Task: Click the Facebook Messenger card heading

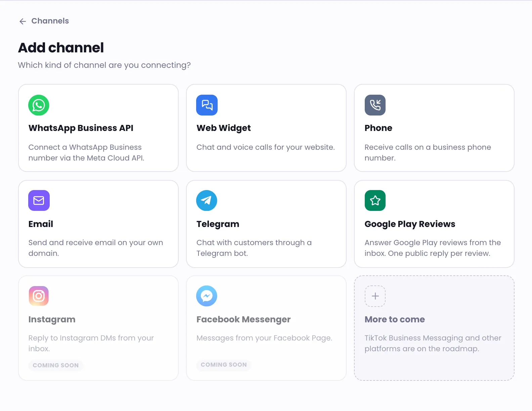Action: coord(243,319)
